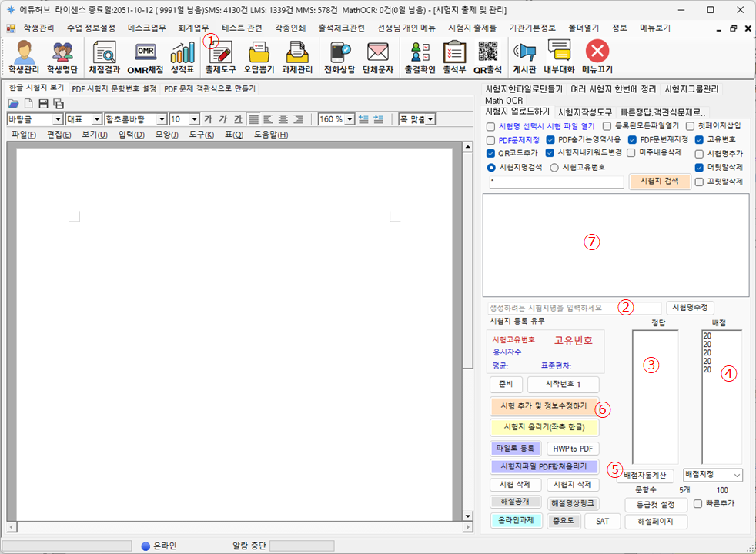Select the 시험지고유번호 radio button
The width and height of the screenshot is (756, 554).
click(554, 167)
